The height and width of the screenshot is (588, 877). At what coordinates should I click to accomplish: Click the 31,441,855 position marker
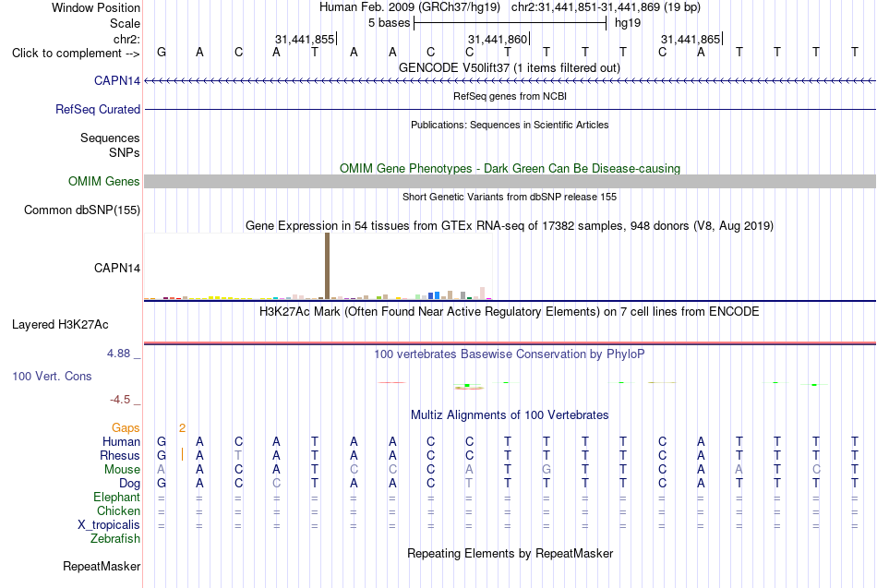[305, 39]
